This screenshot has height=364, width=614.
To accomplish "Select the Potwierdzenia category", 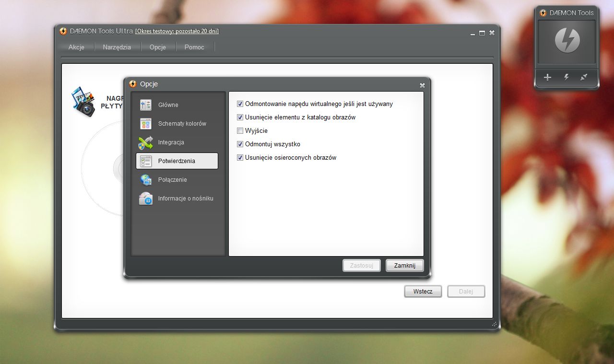I will (177, 161).
